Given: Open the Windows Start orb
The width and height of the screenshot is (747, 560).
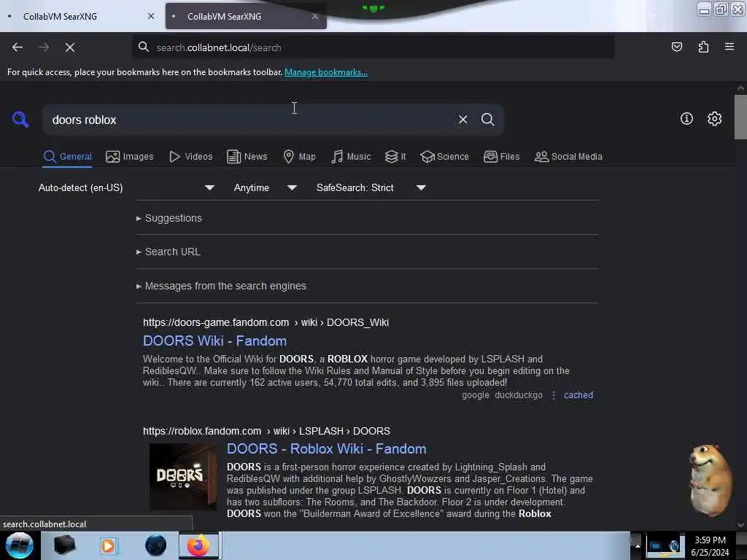Looking at the screenshot, I should (19, 545).
